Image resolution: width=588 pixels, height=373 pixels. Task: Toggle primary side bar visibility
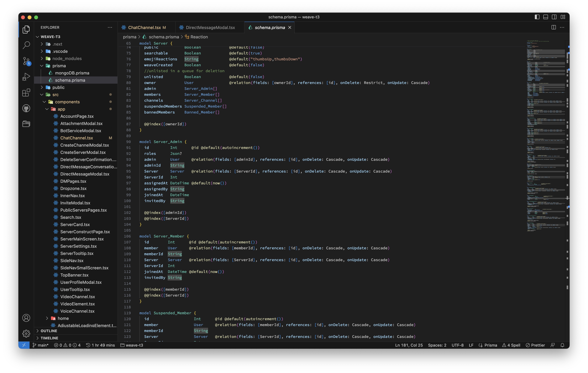[x=537, y=17]
